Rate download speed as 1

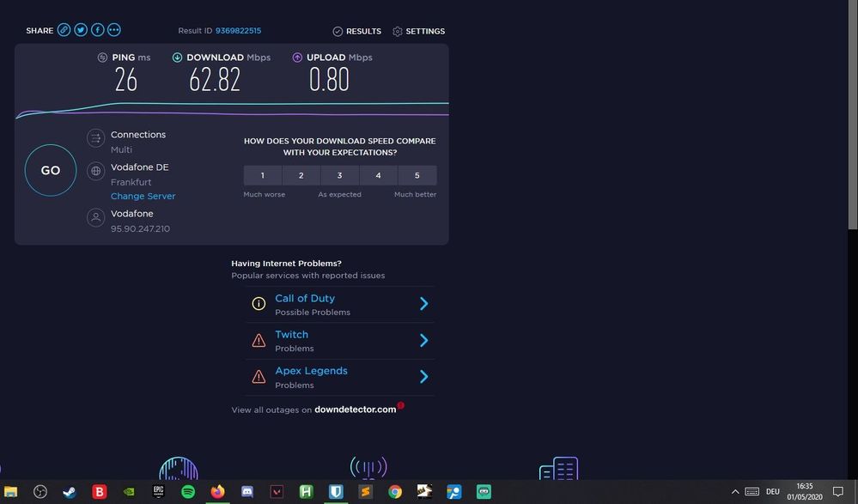263,176
